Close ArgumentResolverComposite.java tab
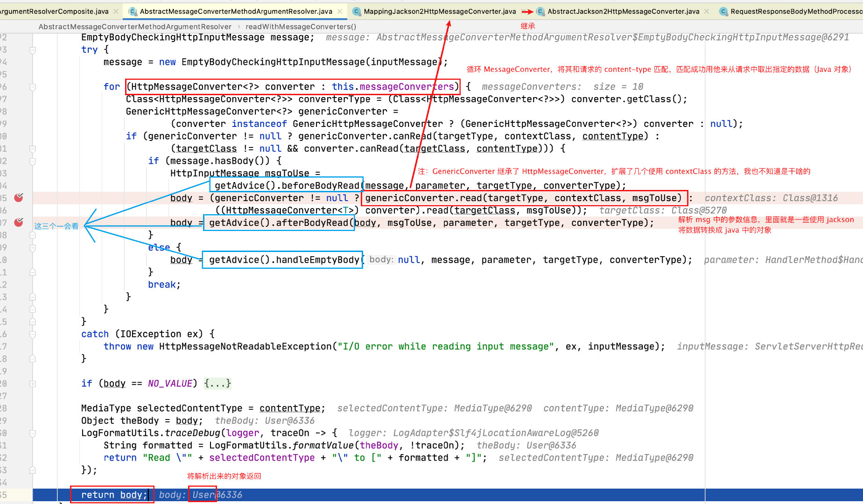 pos(116,11)
